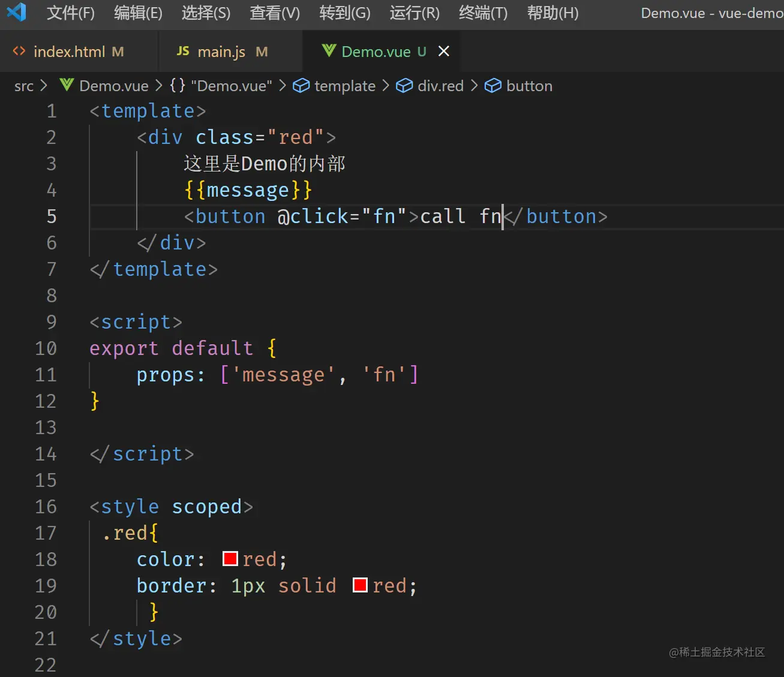Image resolution: width=784 pixels, height=677 pixels.
Task: Click the opening script tag
Action: [x=136, y=322]
